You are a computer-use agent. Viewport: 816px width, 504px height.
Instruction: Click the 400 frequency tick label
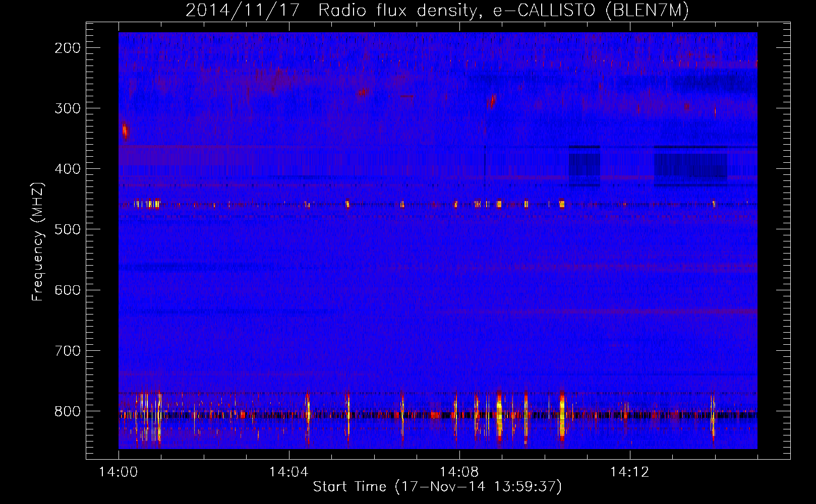pyautogui.click(x=67, y=169)
